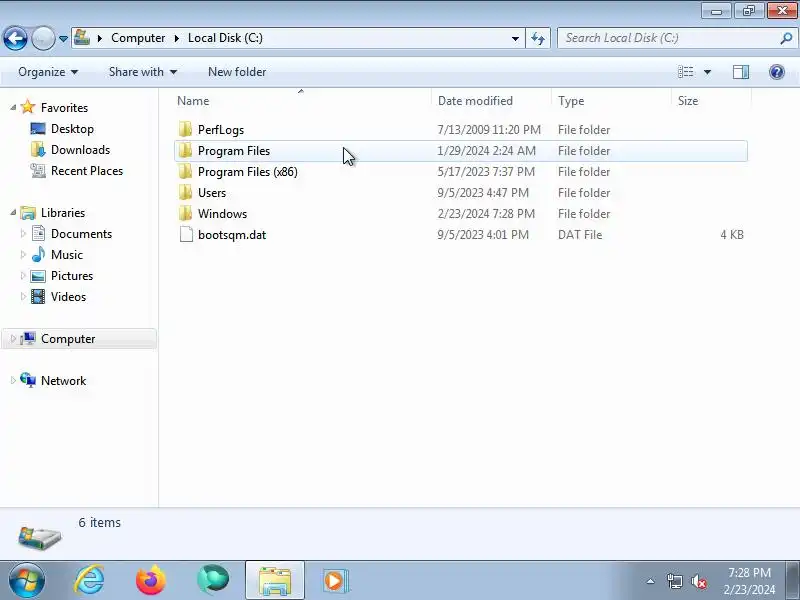
Task: Open Downloads in Favorites
Action: 81,149
